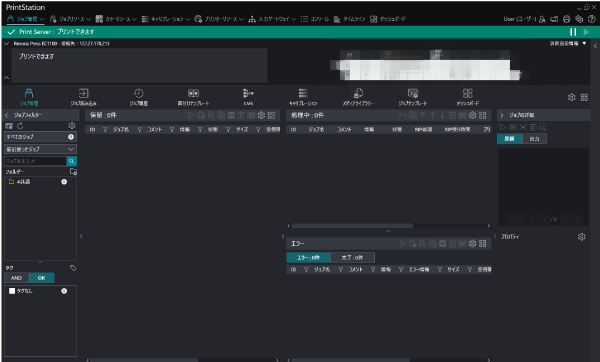Collapse the ジョブフィルター panel chevron
This screenshot has width=600, height=362.
click(7, 115)
